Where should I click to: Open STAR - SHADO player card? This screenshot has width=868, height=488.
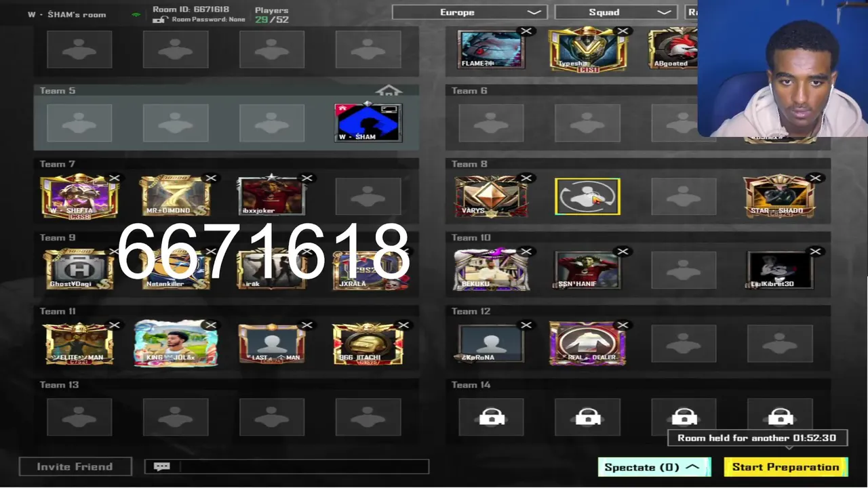[x=780, y=197]
